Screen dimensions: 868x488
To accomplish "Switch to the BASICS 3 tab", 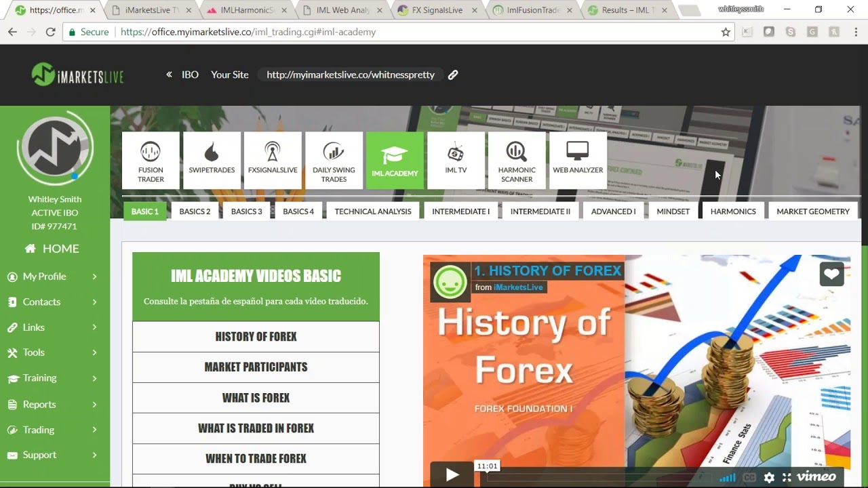I will (246, 211).
